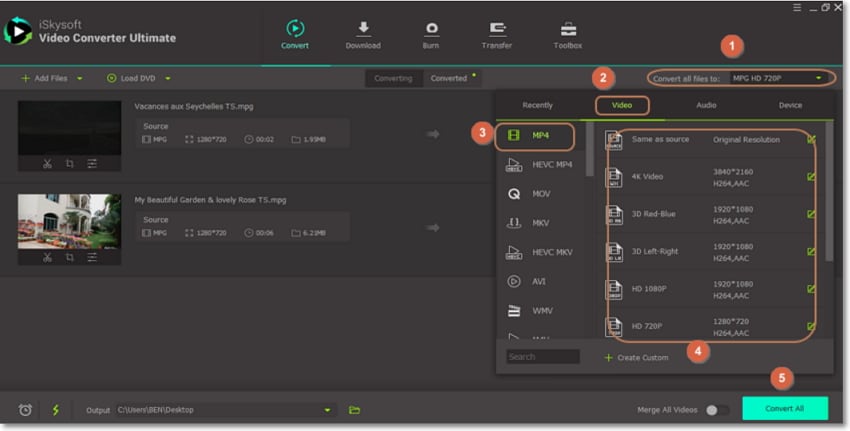This screenshot has width=850, height=431.
Task: Select the Vacances aux Seychelles TS.mpg filename
Action: (x=194, y=106)
